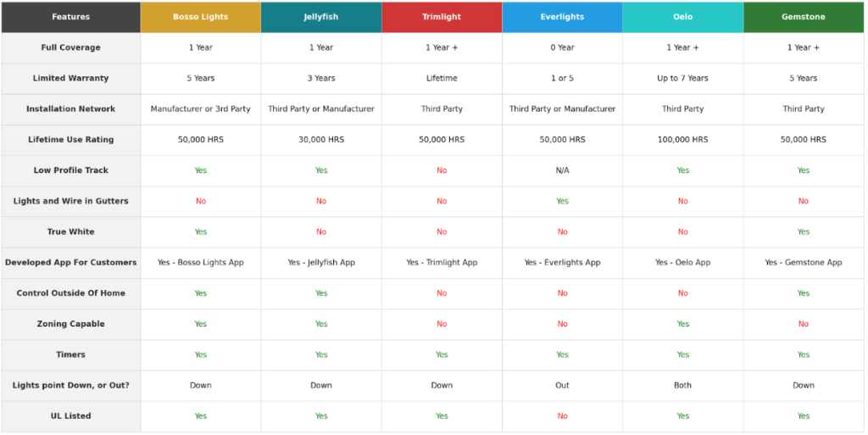868x435 pixels.
Task: Click the 100,000 HRS cell
Action: [x=682, y=140]
